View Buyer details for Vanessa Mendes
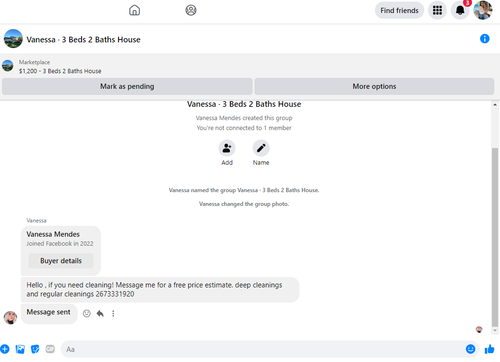This screenshot has width=500, height=362. click(x=61, y=261)
